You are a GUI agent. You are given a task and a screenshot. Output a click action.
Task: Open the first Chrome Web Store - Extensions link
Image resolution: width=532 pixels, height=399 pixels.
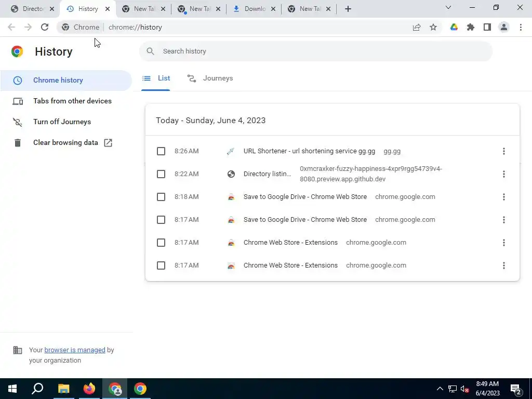290,243
